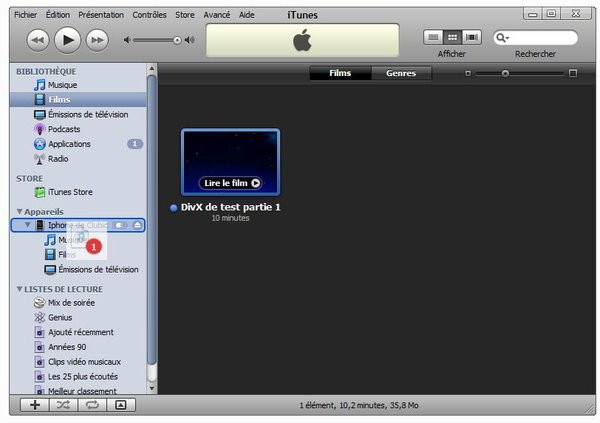The image size is (600, 423).
Task: Click the sidebar scrollbar thumb
Action: [x=152, y=220]
